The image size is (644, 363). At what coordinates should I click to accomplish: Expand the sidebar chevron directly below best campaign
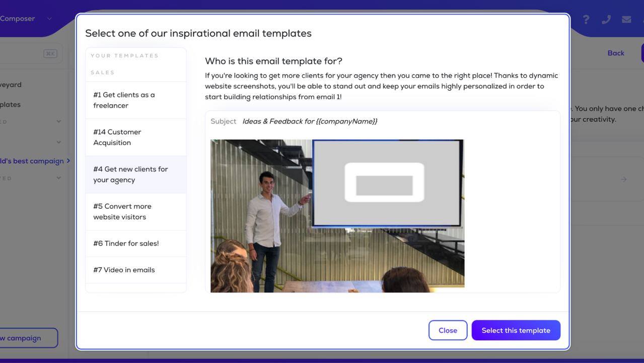click(59, 178)
